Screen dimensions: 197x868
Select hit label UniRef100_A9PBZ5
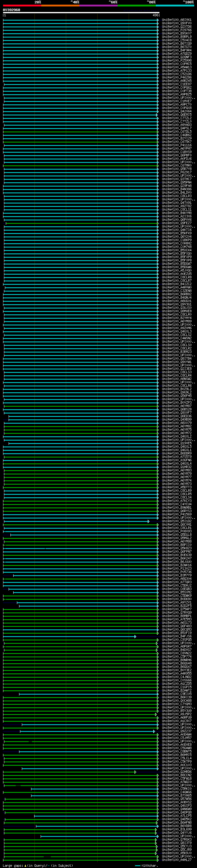[176, 94]
